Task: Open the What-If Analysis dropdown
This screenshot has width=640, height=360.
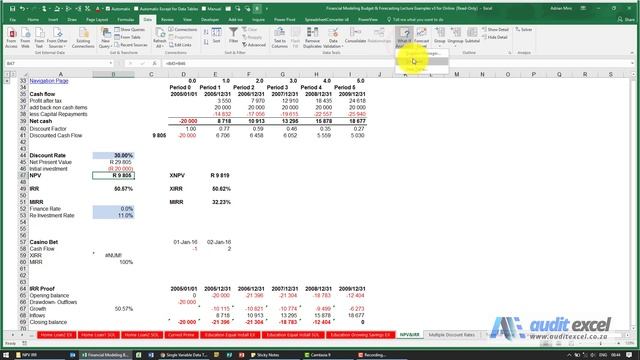Action: point(404,38)
